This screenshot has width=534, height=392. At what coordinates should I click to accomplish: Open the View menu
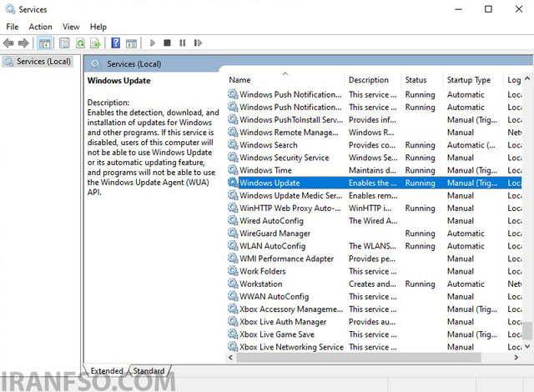(71, 27)
